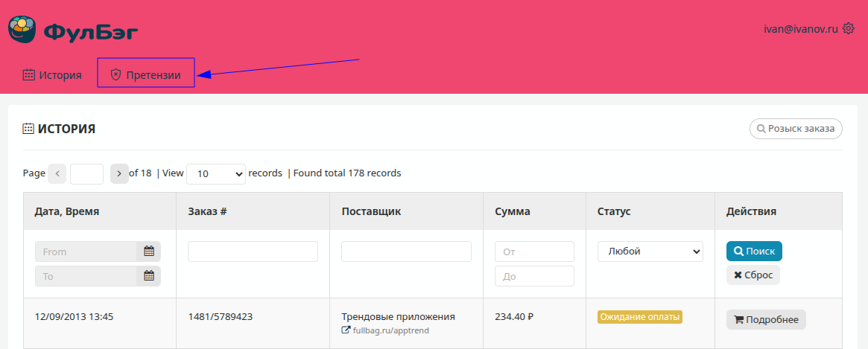The image size is (868, 349).
Task: Click the Поставщик filter input
Action: point(406,252)
